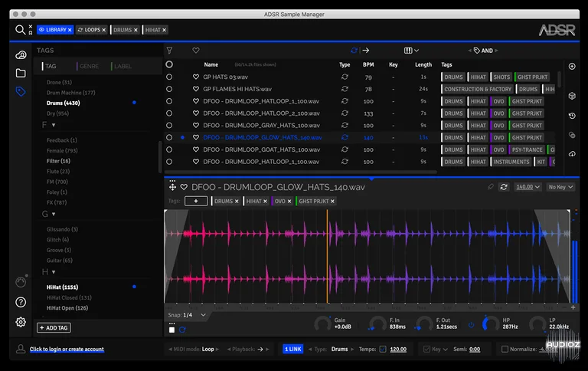Open the 140.00 BPM dropdown

click(528, 186)
